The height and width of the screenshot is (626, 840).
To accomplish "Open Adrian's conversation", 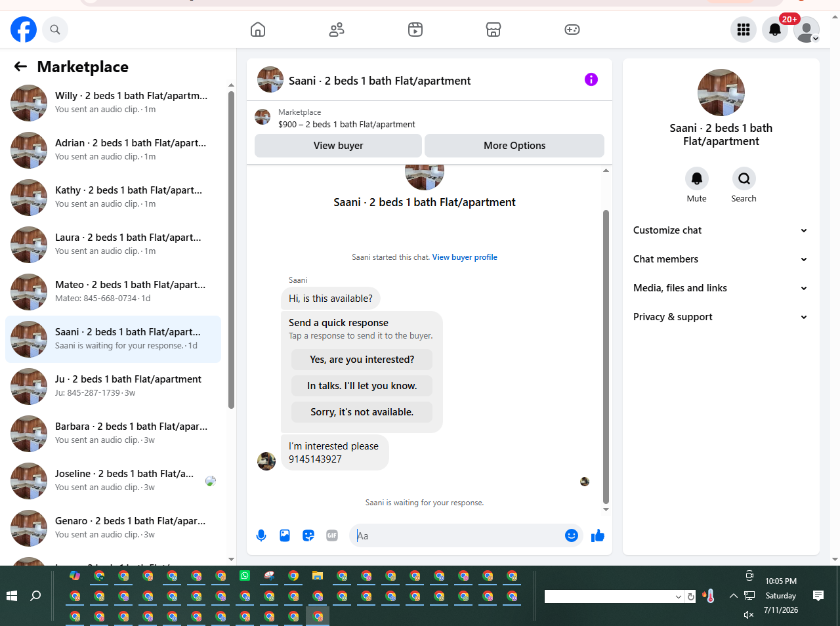I will coord(113,150).
